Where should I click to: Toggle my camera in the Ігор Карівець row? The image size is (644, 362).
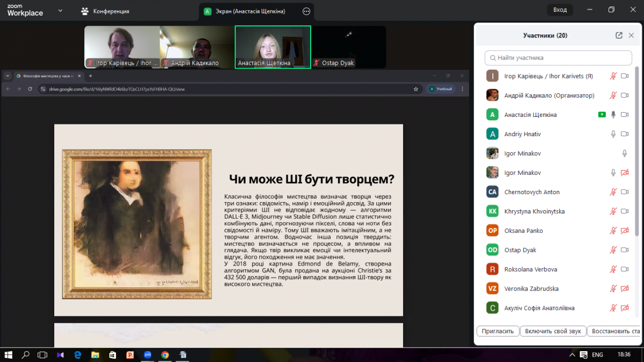[624, 76]
